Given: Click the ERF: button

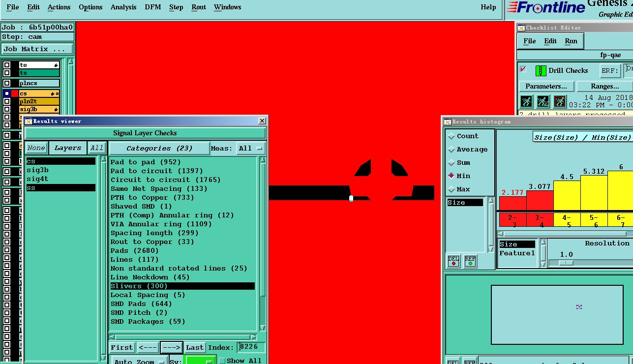Looking at the screenshot, I should click(610, 71).
